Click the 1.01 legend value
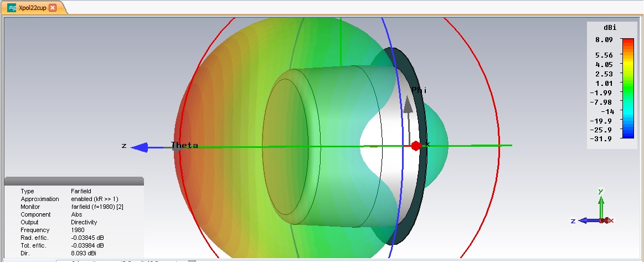 tap(605, 83)
